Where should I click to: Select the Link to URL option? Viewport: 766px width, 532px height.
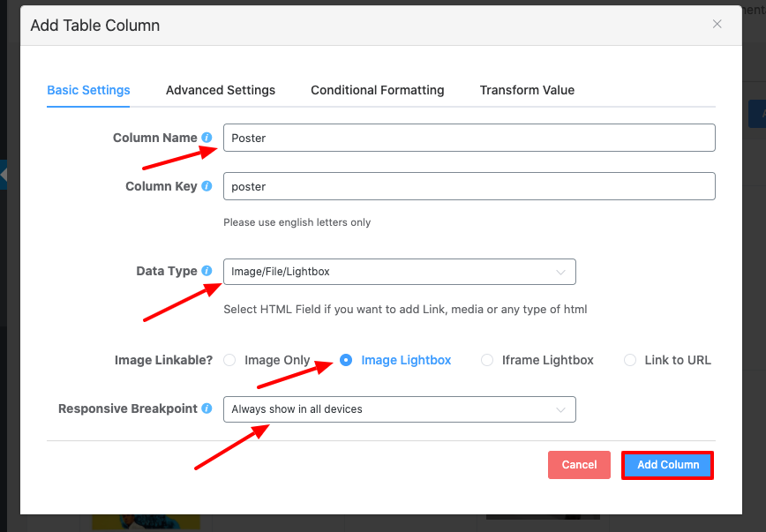630,360
